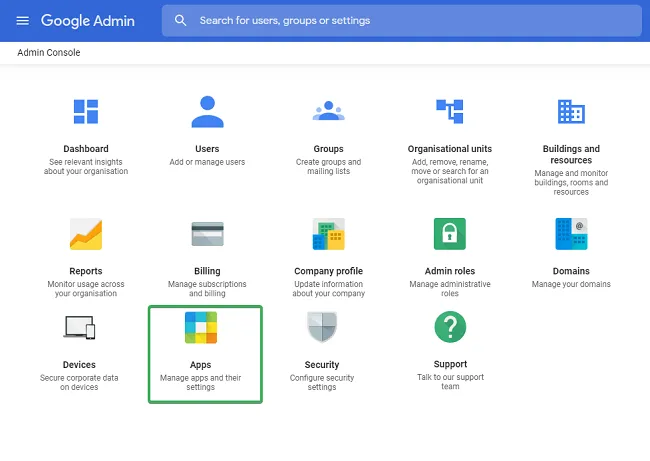The height and width of the screenshot is (461, 650).
Task: Click 'See relevant insights about your organisation' text
Action: pyautogui.click(x=86, y=167)
